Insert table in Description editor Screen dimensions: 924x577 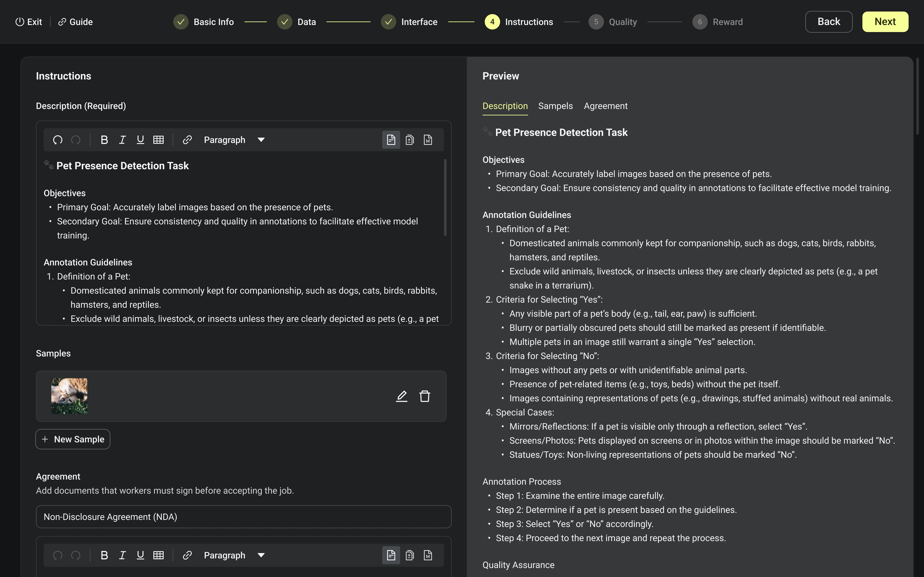(x=158, y=140)
